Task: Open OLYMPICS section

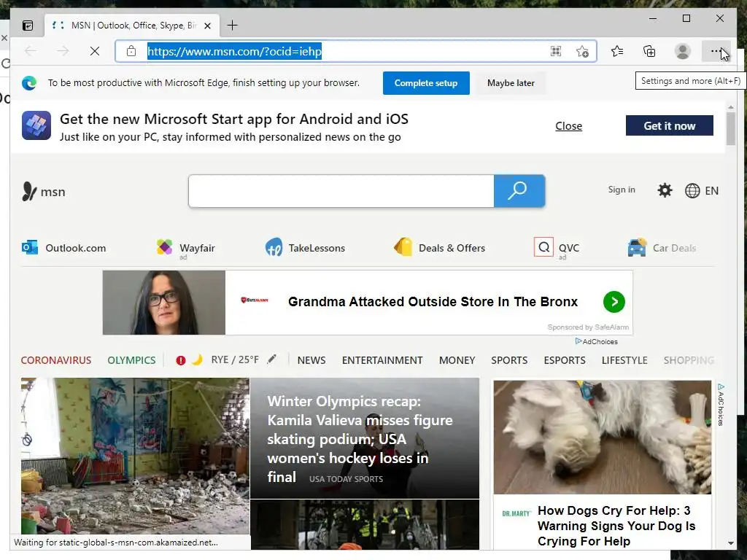Action: click(131, 360)
